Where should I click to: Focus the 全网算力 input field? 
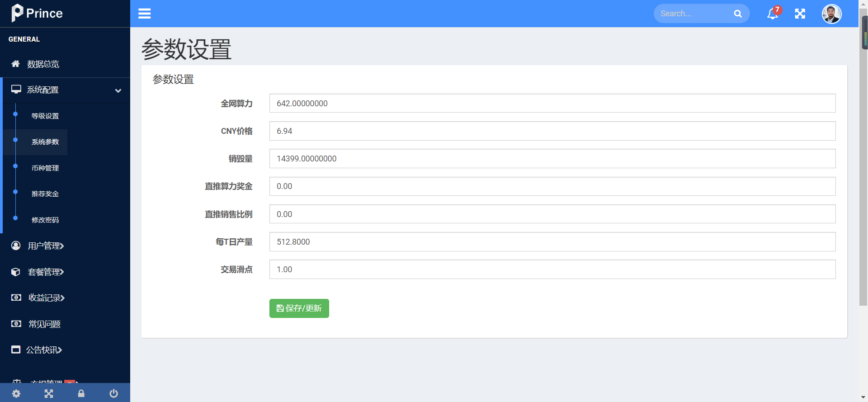point(552,103)
